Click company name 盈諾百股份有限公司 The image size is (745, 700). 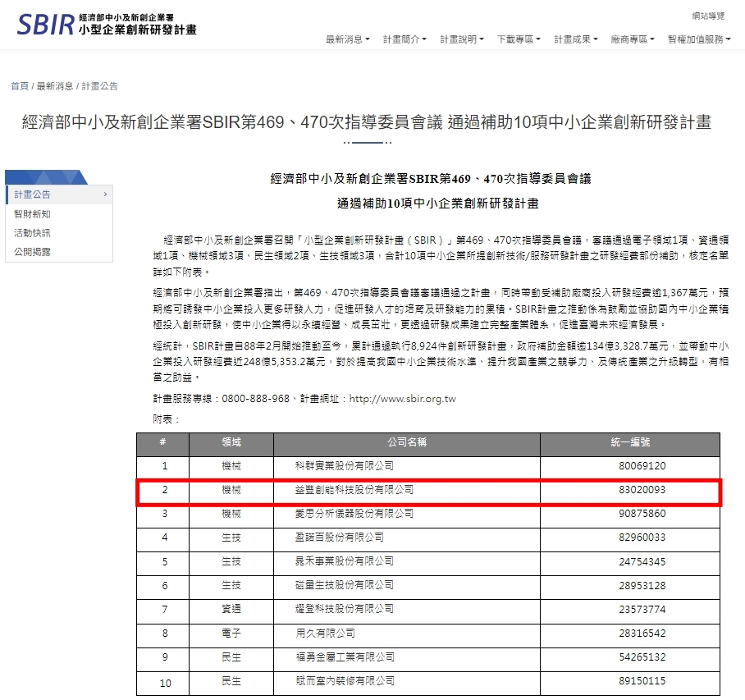340,538
